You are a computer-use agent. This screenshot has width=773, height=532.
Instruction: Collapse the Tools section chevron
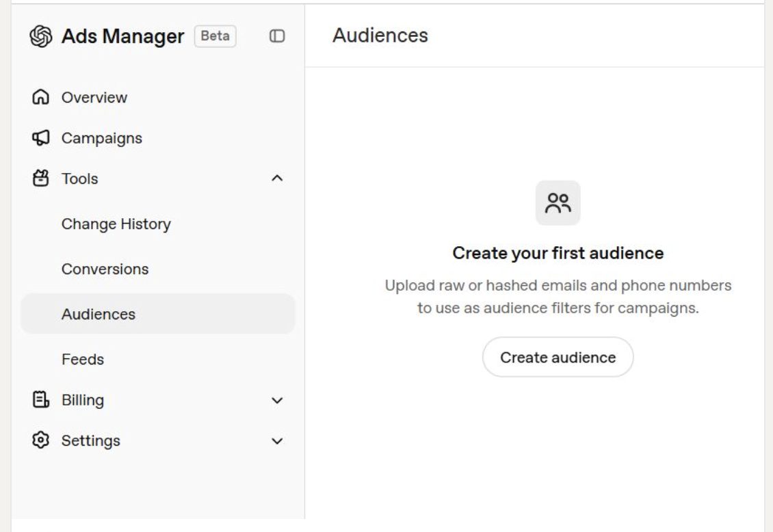click(277, 178)
